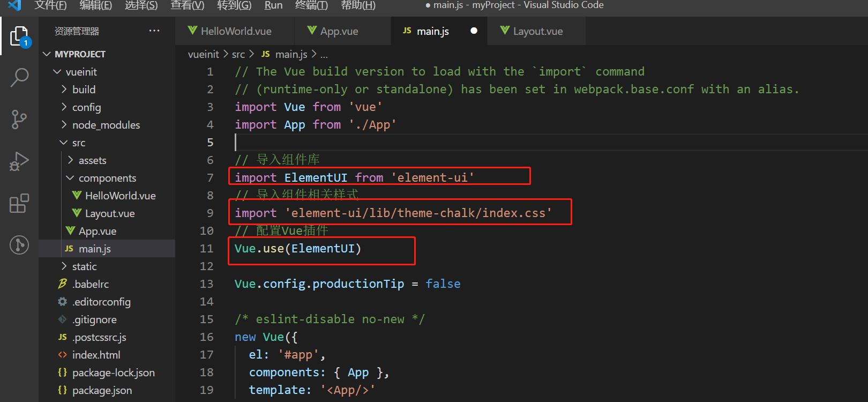Open the Search view icon
The image size is (868, 402).
19,77
